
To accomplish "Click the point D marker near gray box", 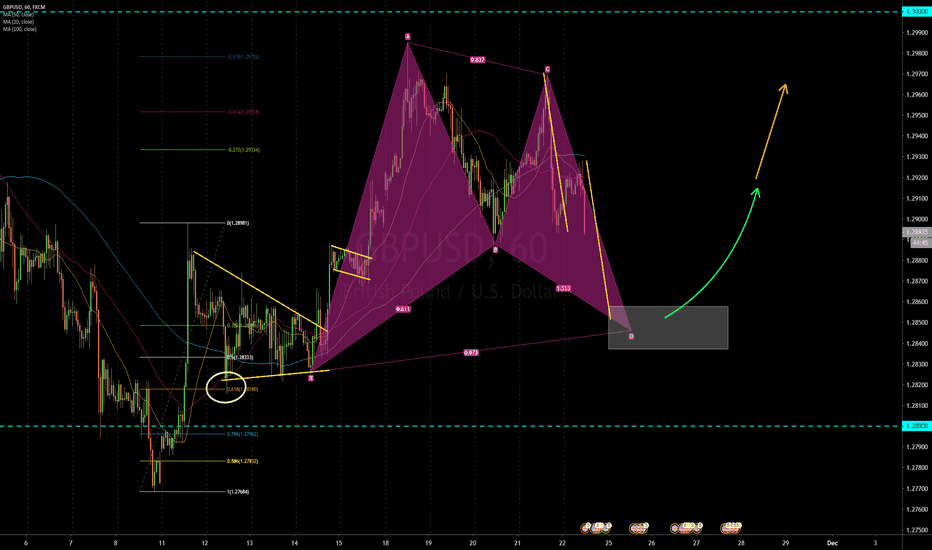I will click(x=631, y=336).
